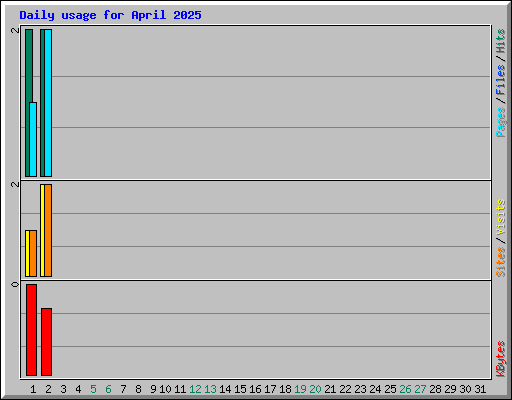Click day 15 on the x-axis
Screen dimensions: 512x400
click(x=240, y=389)
